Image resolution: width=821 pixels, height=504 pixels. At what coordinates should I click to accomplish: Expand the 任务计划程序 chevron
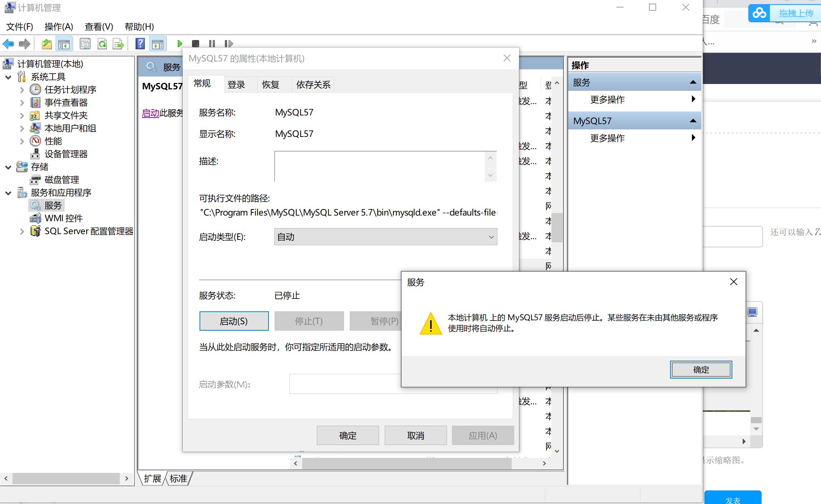pyautogui.click(x=22, y=90)
